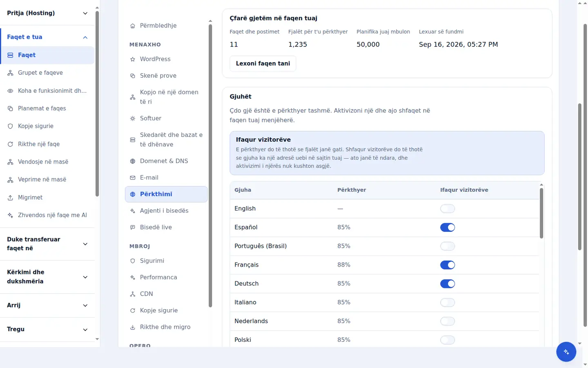Click the Përmbledhje home icon
The width and height of the screenshot is (588, 368).
tap(132, 26)
